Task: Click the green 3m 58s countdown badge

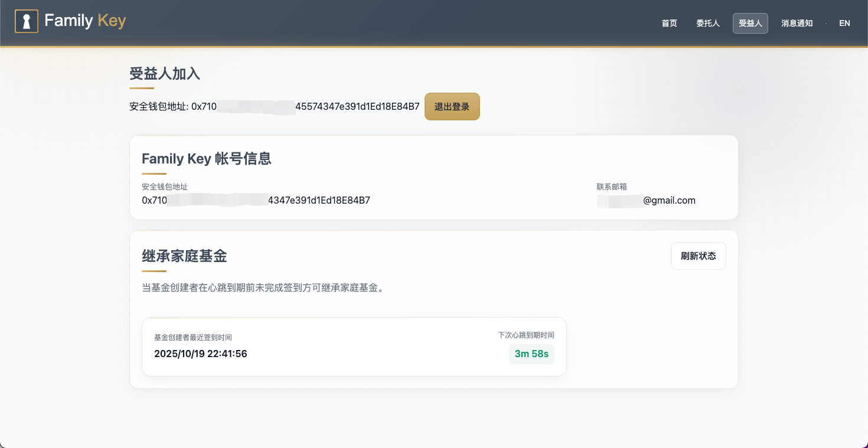Action: point(531,354)
